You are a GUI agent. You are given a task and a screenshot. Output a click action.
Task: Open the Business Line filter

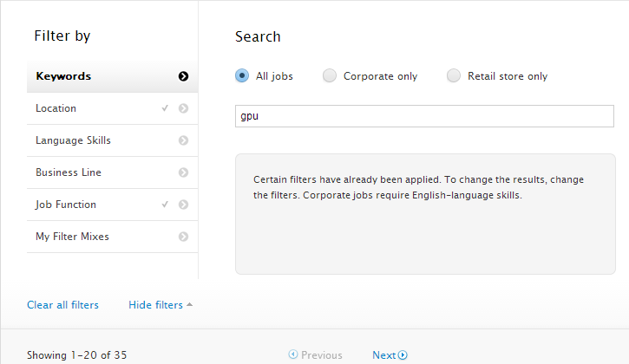[x=69, y=172]
